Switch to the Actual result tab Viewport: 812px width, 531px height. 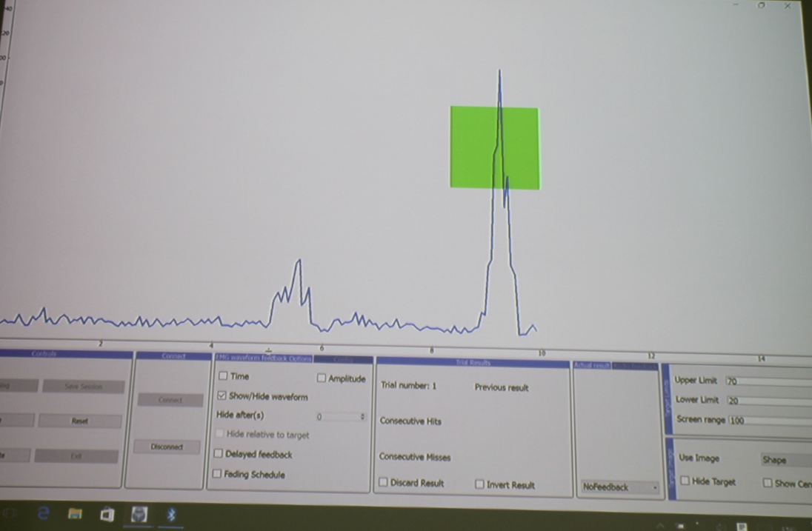pyautogui.click(x=591, y=366)
